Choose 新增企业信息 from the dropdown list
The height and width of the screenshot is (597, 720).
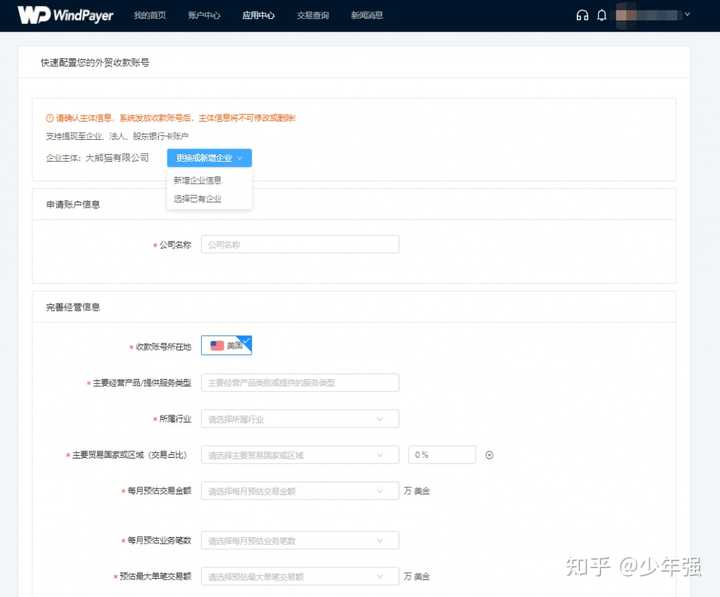point(197,180)
